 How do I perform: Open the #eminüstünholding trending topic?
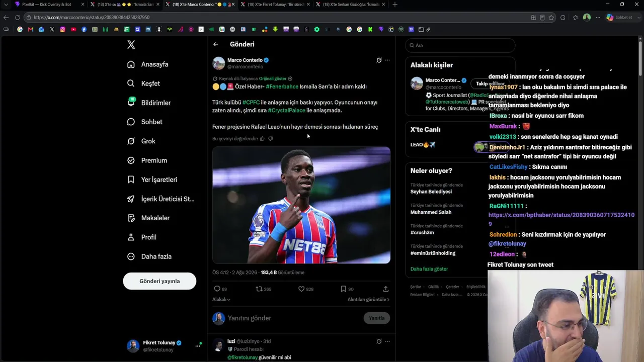(433, 253)
